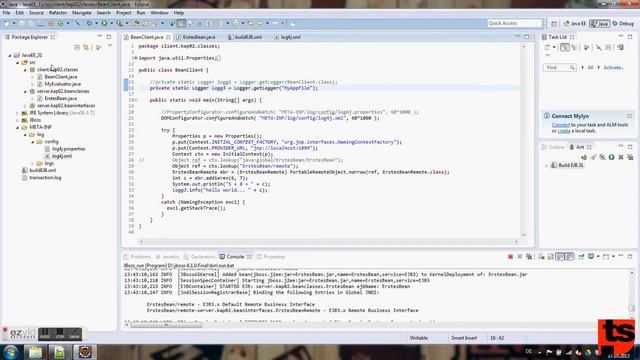Click the create local task link
The height and width of the screenshot is (360, 640).
pos(564,131)
